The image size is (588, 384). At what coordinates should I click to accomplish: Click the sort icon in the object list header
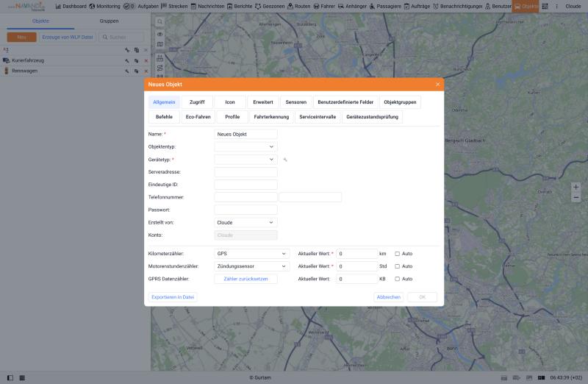(x=6, y=50)
